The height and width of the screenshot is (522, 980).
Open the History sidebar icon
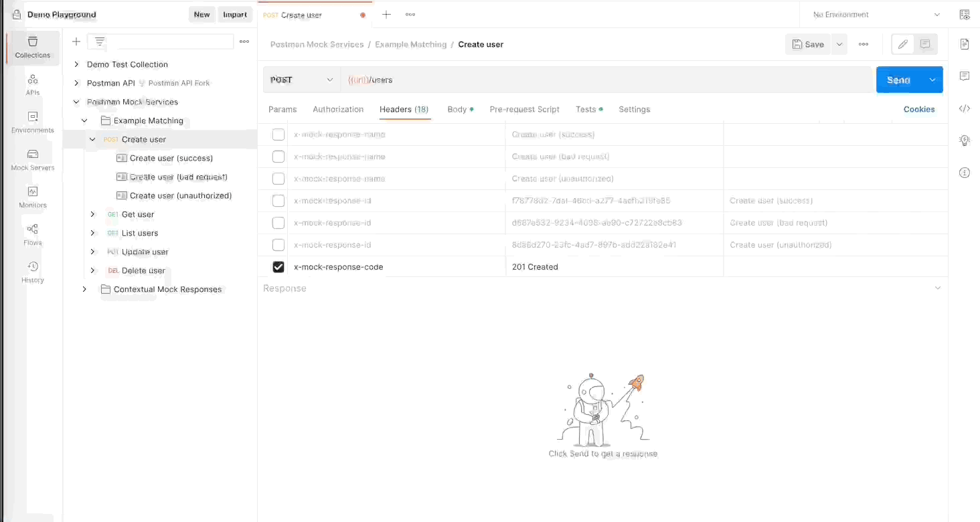33,272
